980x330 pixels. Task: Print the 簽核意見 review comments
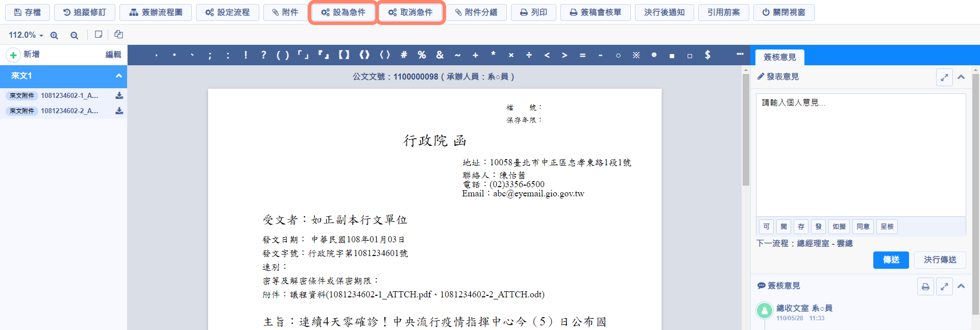925,287
